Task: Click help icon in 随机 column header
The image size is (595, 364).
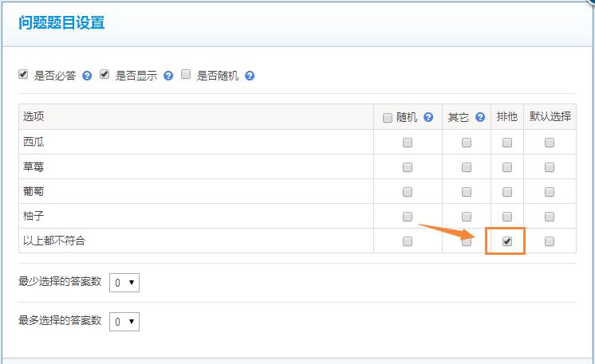Action: coord(428,117)
